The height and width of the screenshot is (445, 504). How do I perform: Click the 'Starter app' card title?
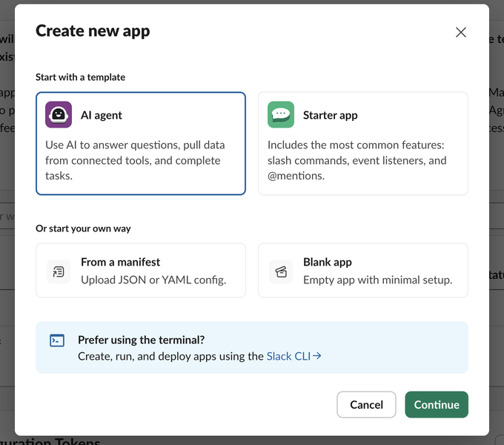(x=330, y=115)
